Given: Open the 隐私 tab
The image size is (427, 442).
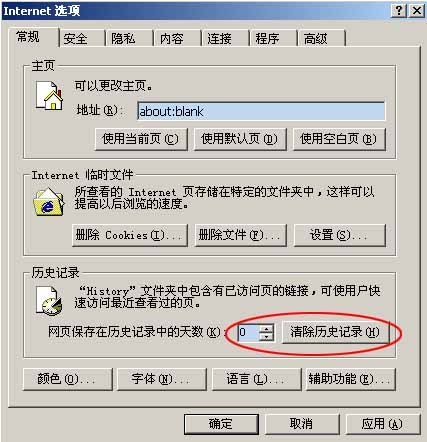Looking at the screenshot, I should 123,39.
